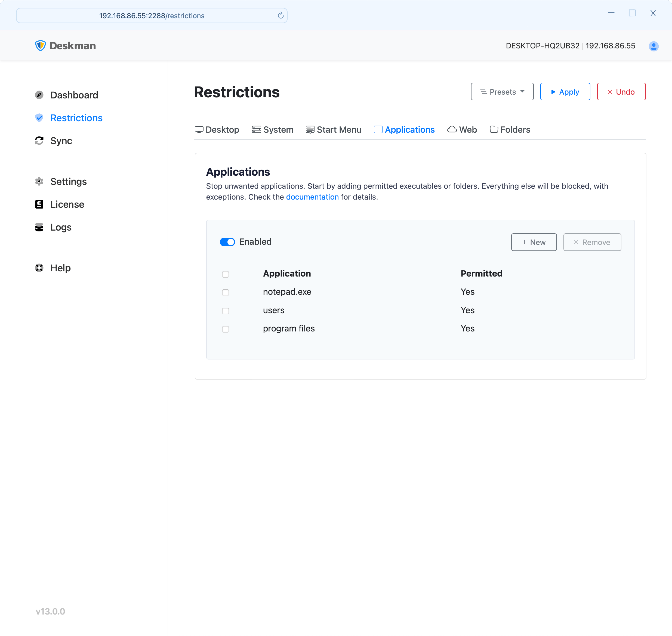Click the 192.168.86.55 header address

coord(610,46)
